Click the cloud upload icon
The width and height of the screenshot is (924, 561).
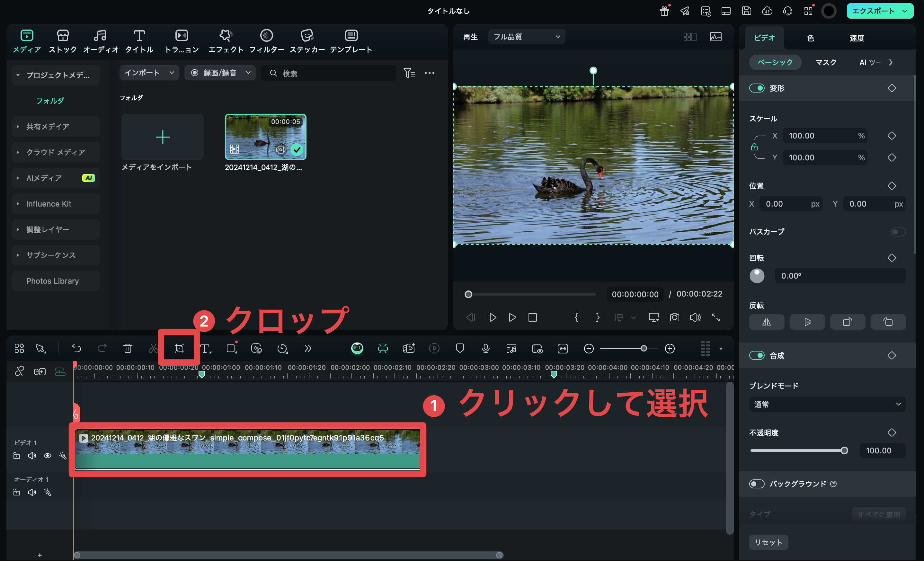[x=767, y=11]
